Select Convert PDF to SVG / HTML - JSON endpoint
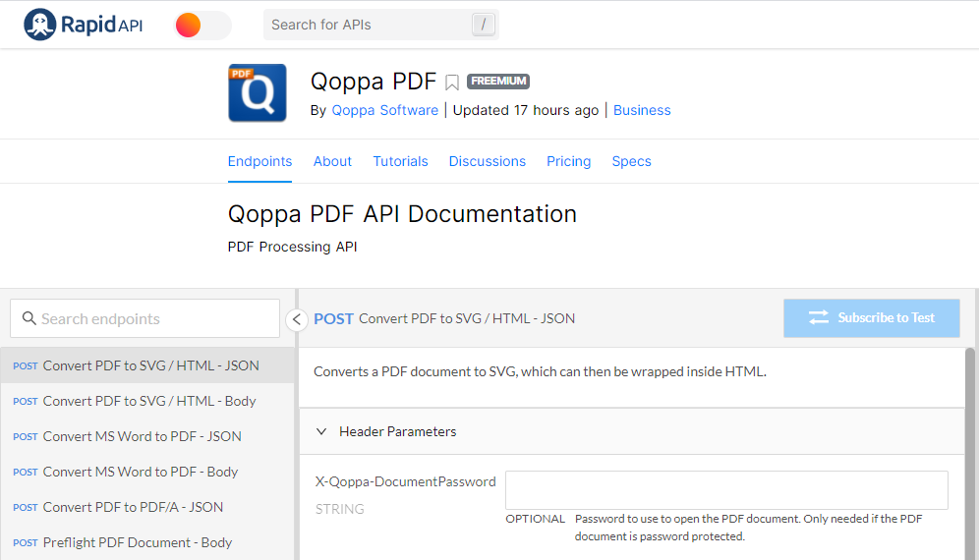The width and height of the screenshot is (979, 560). pos(146,365)
